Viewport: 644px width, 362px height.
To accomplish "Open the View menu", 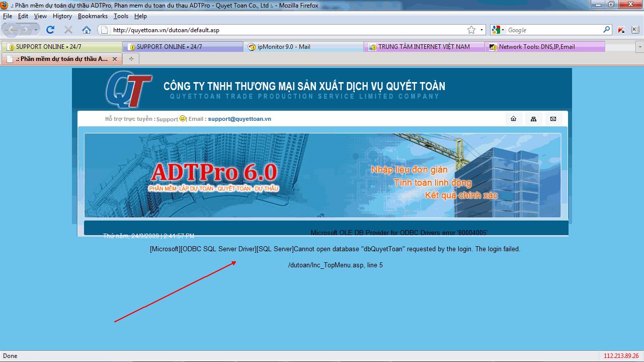I will click(40, 16).
